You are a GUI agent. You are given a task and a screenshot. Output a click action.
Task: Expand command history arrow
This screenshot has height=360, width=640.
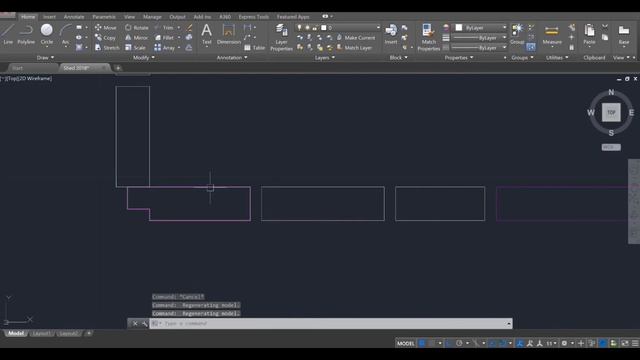[509, 324]
